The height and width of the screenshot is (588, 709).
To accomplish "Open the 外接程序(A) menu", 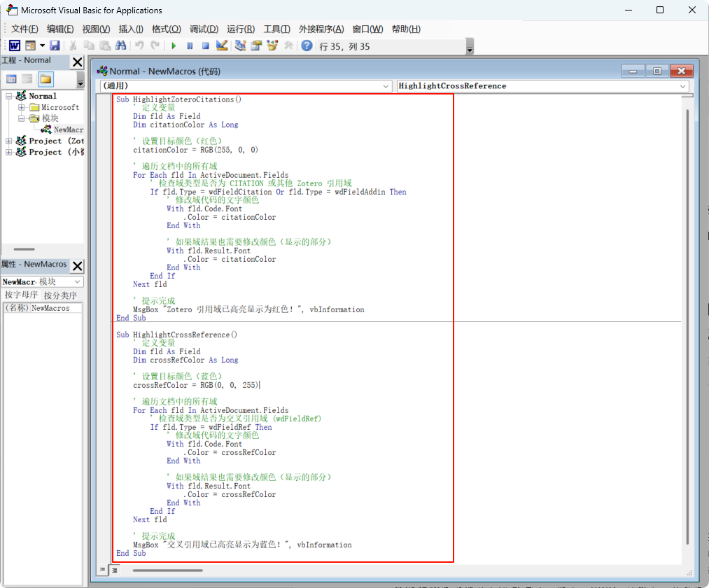I will pyautogui.click(x=321, y=29).
